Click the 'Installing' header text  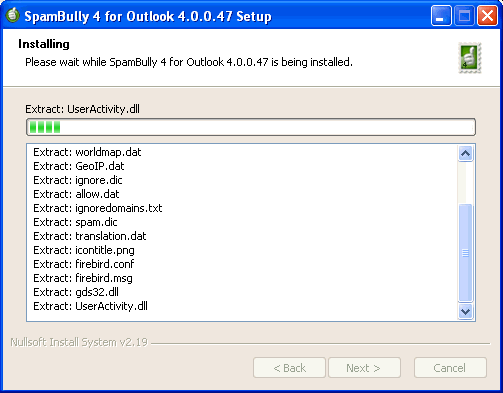(x=44, y=44)
